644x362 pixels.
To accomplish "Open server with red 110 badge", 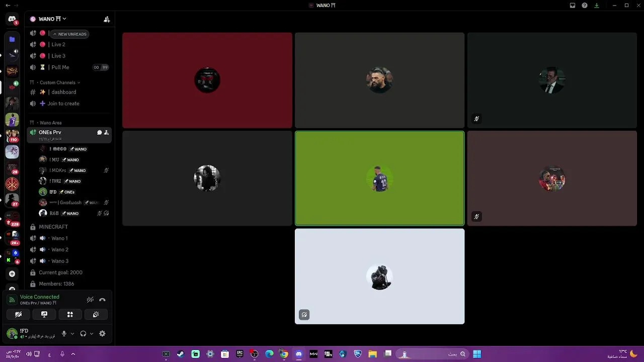I will tap(12, 136).
